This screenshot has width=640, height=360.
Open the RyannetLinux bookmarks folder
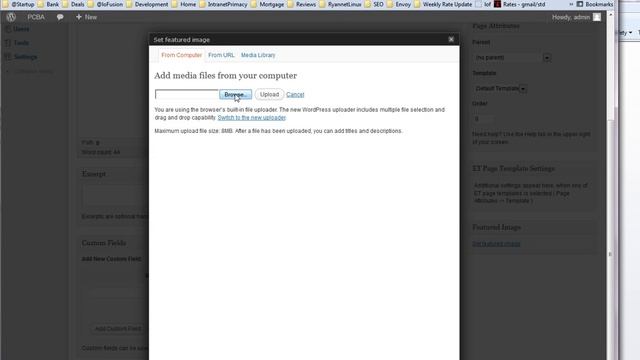tap(340, 4)
